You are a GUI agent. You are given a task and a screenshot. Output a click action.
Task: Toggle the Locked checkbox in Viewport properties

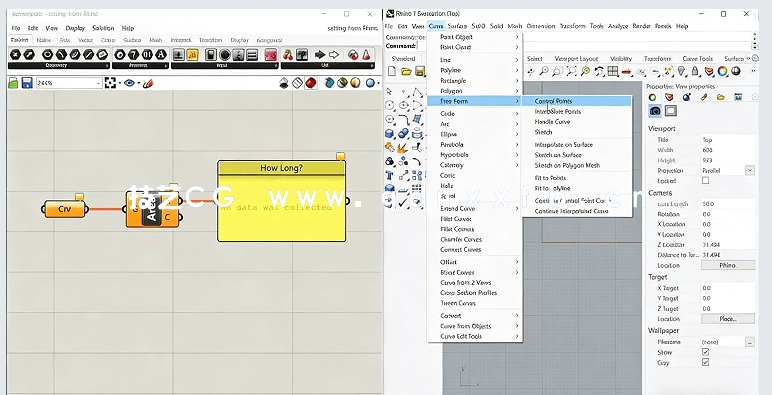click(x=706, y=181)
